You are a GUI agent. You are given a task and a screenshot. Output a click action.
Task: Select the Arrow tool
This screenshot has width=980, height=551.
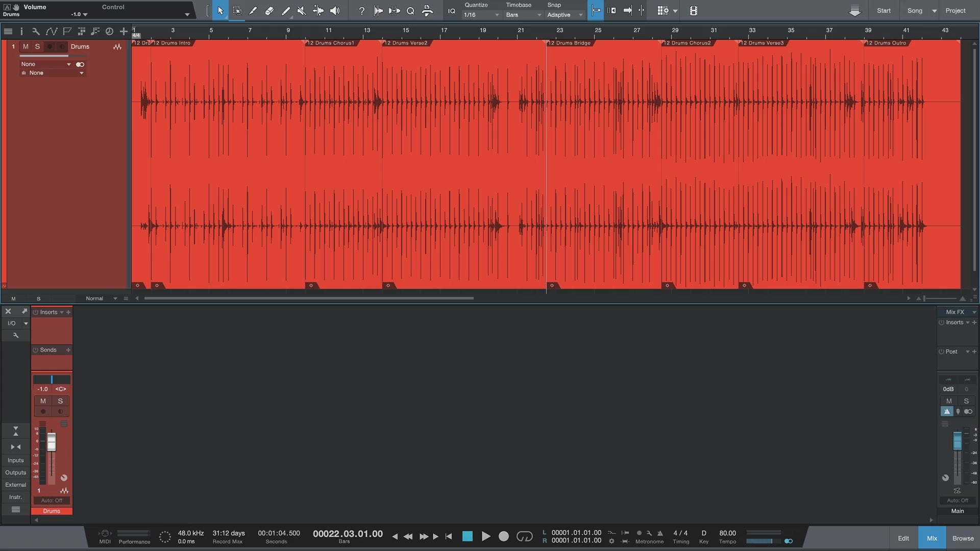pos(220,10)
